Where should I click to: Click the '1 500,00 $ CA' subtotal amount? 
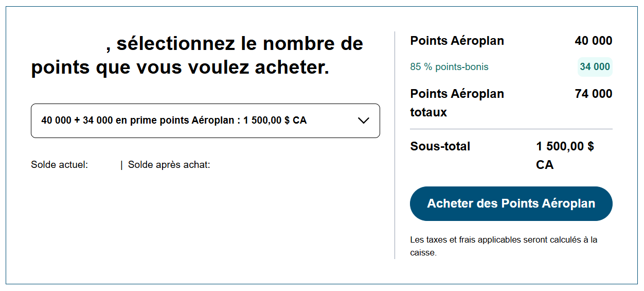tap(564, 155)
